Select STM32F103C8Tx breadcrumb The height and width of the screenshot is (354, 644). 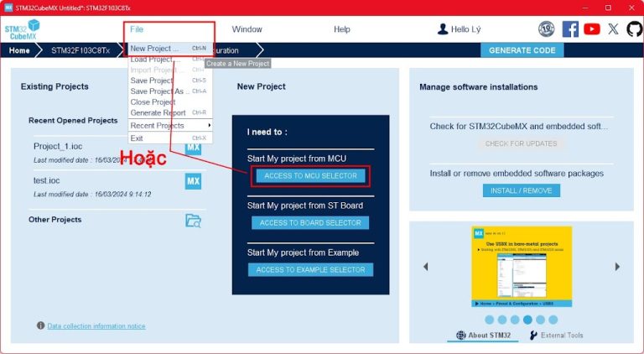pyautogui.click(x=80, y=50)
